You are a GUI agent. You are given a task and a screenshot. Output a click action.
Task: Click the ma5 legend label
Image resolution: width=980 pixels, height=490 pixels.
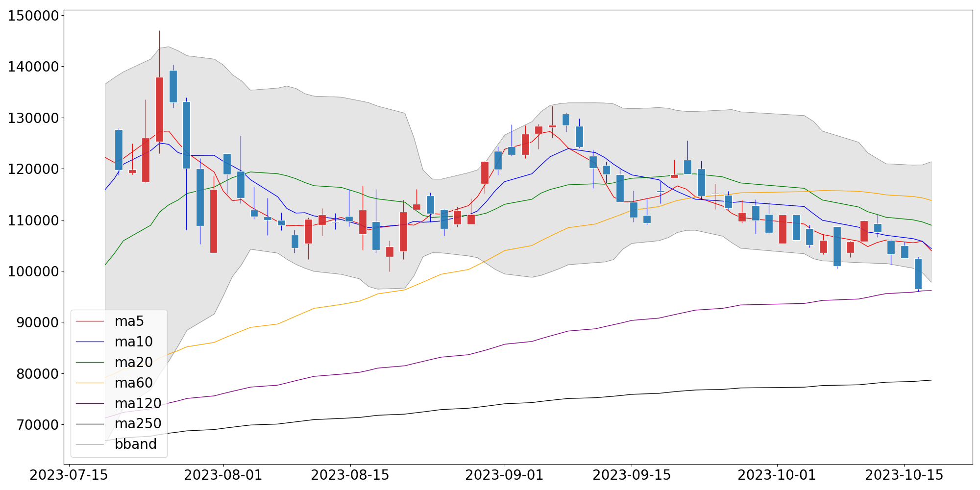(129, 321)
